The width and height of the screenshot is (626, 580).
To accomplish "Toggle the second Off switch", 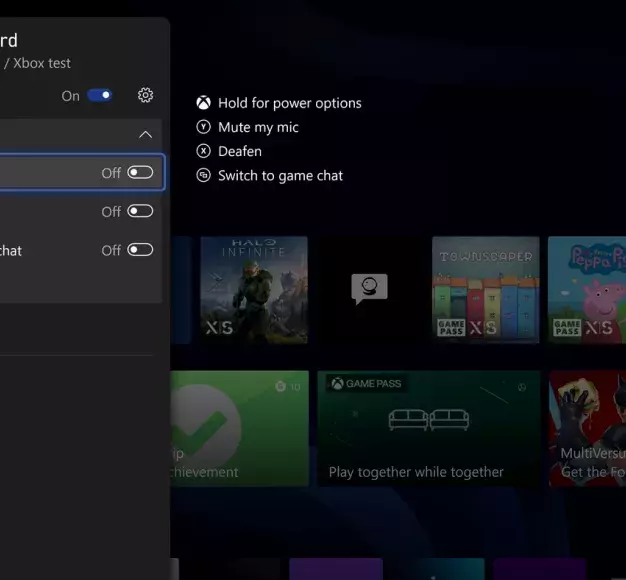I will click(140, 211).
